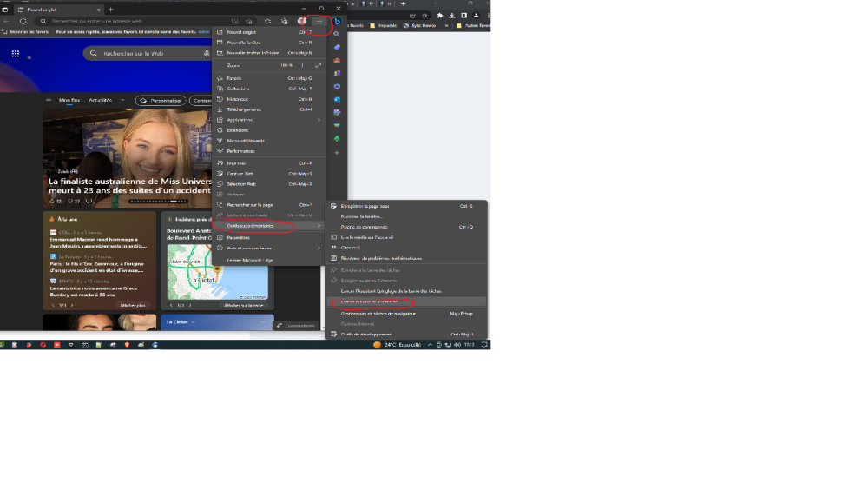The image size is (868, 477).
Task: Open the Shopping tag icon in sidebar
Action: [337, 47]
